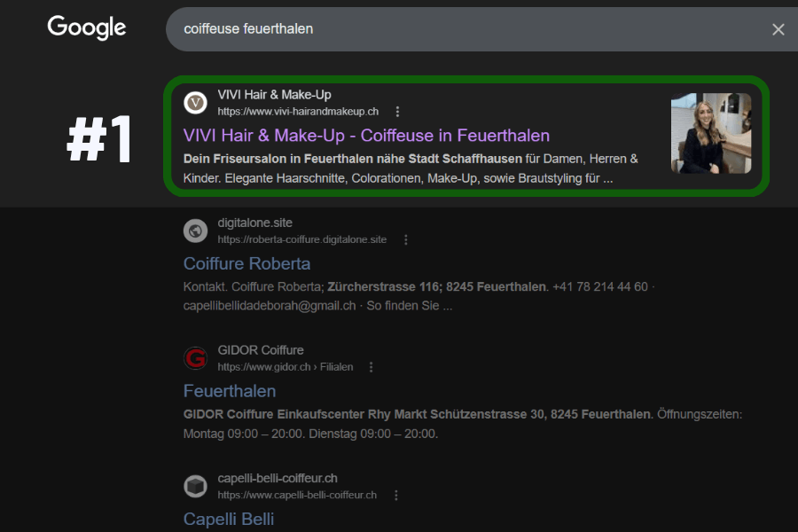Screen dimensions: 798x532
Task: Click the VIVI Hair & Make-Up site name
Action: [274, 95]
